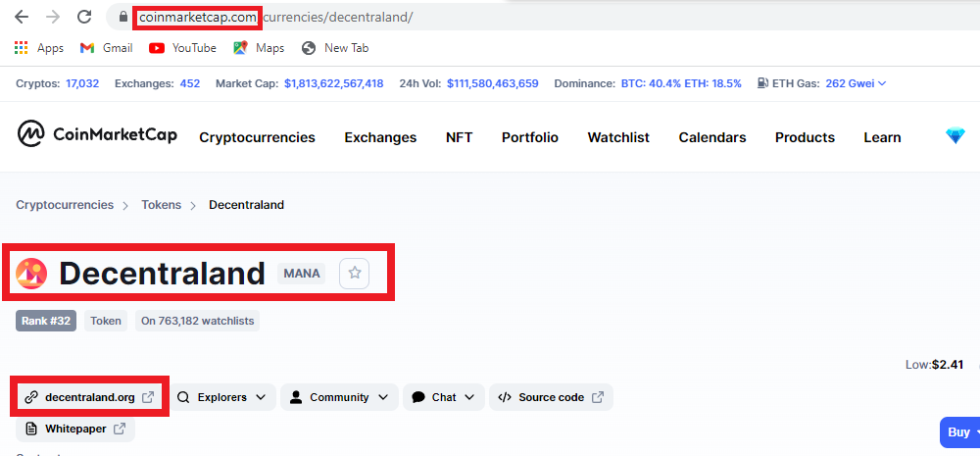The image size is (980, 456).
Task: Click the 24h Vol value link
Action: click(493, 83)
